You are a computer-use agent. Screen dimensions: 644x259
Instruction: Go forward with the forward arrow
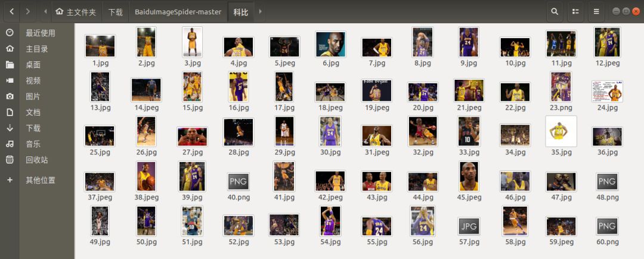pyautogui.click(x=27, y=11)
